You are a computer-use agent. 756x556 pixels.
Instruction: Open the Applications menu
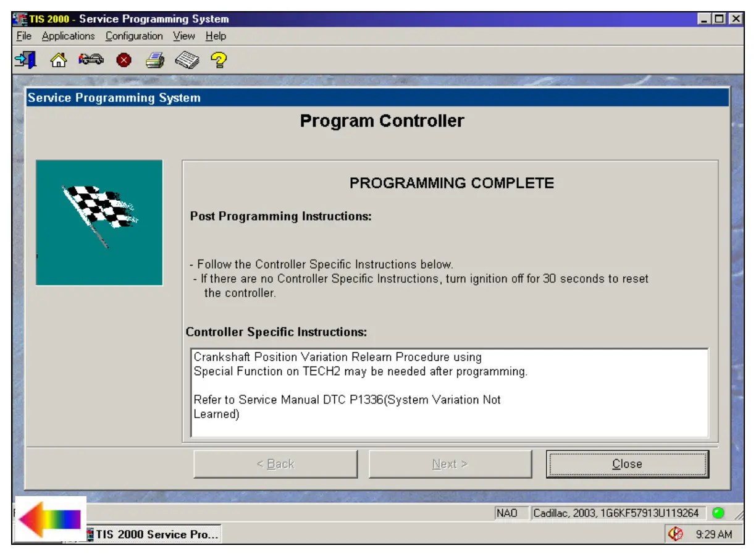coord(69,36)
